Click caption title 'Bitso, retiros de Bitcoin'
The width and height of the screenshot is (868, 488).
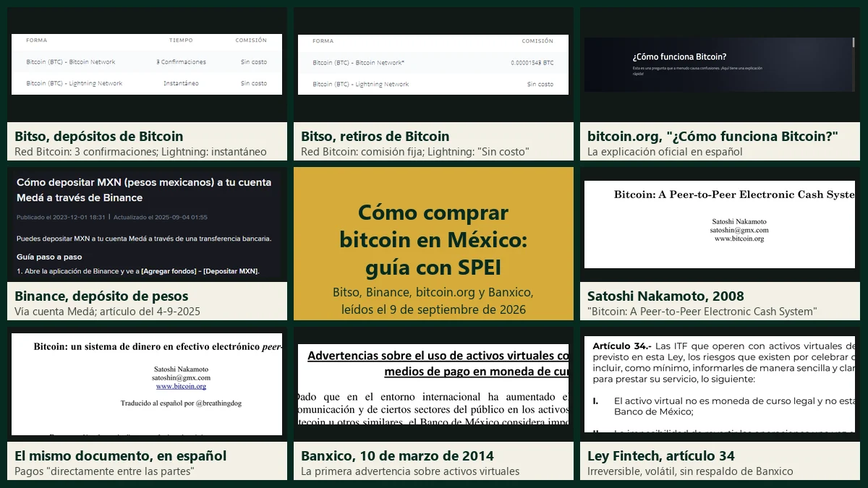coord(375,136)
